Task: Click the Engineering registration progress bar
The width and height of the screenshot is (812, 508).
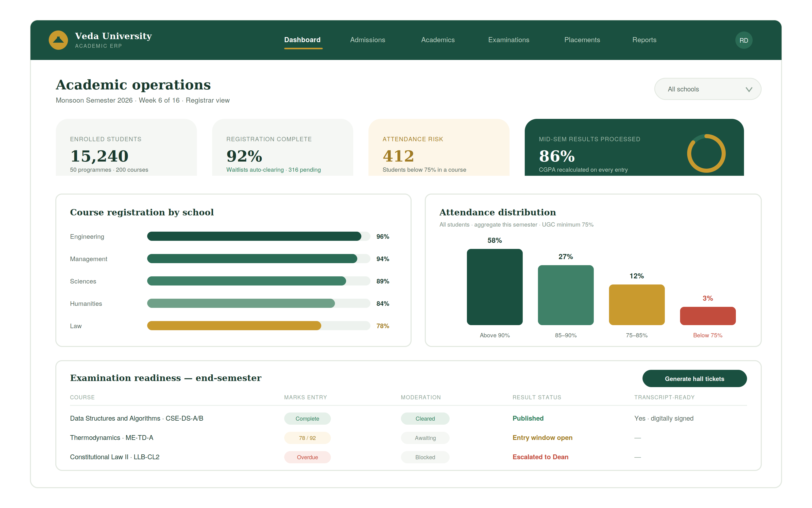Action: coord(258,236)
